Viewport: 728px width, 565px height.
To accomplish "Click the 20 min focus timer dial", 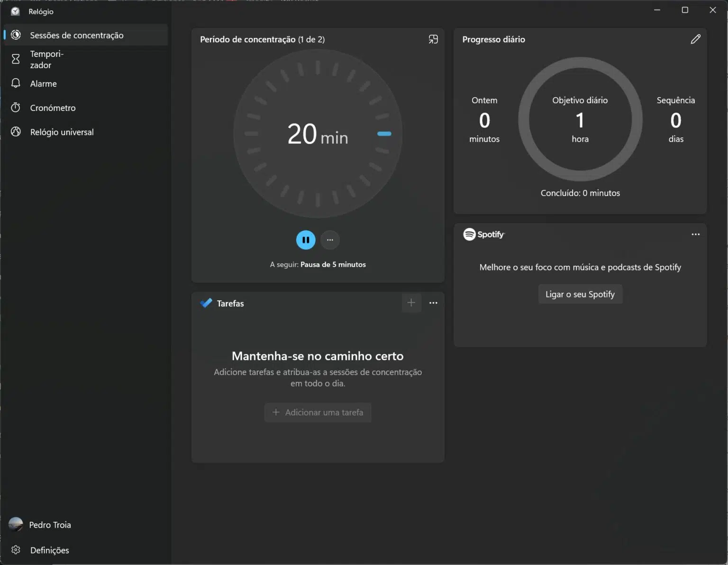I will pyautogui.click(x=318, y=134).
